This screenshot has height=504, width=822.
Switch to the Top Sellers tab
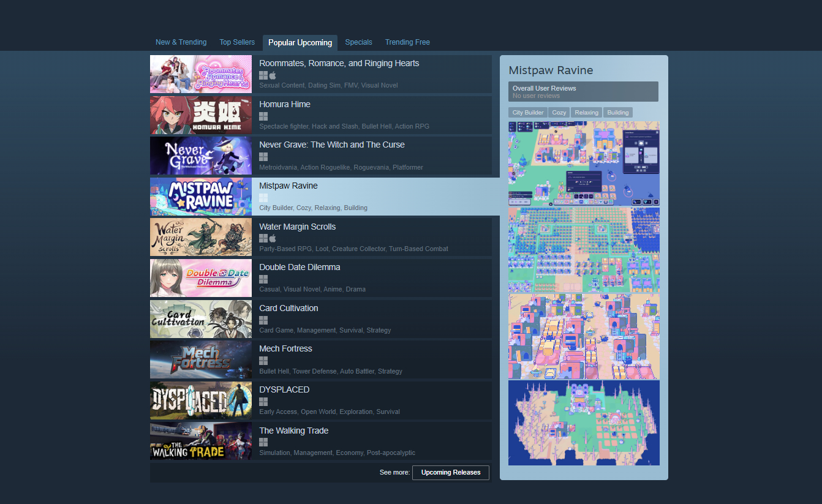pyautogui.click(x=237, y=42)
